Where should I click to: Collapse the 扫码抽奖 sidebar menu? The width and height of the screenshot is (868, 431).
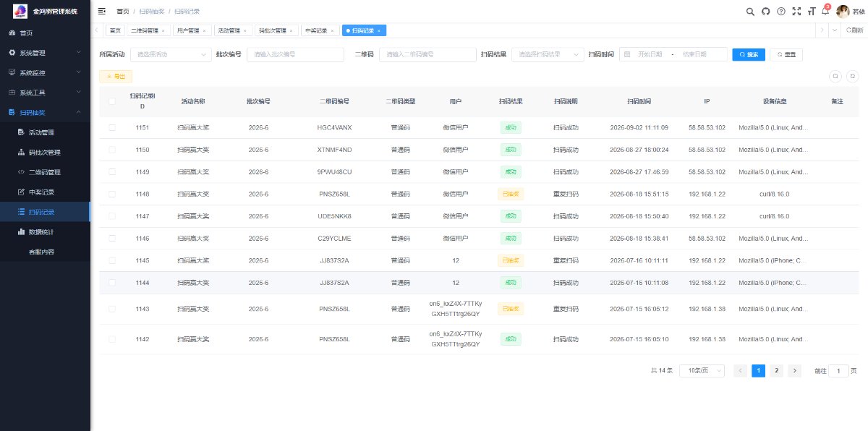[x=45, y=113]
